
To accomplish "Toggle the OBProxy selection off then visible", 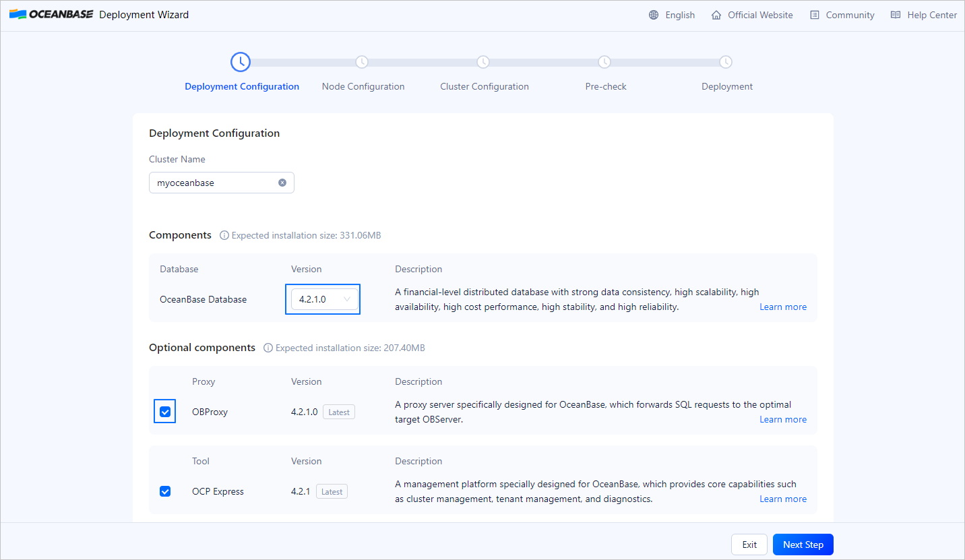I will pos(164,411).
